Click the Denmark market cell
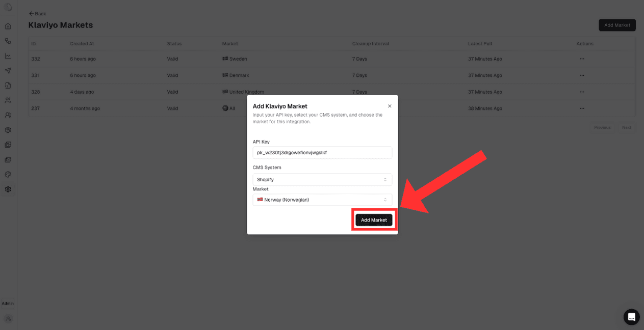The height and width of the screenshot is (330, 644). pos(236,75)
